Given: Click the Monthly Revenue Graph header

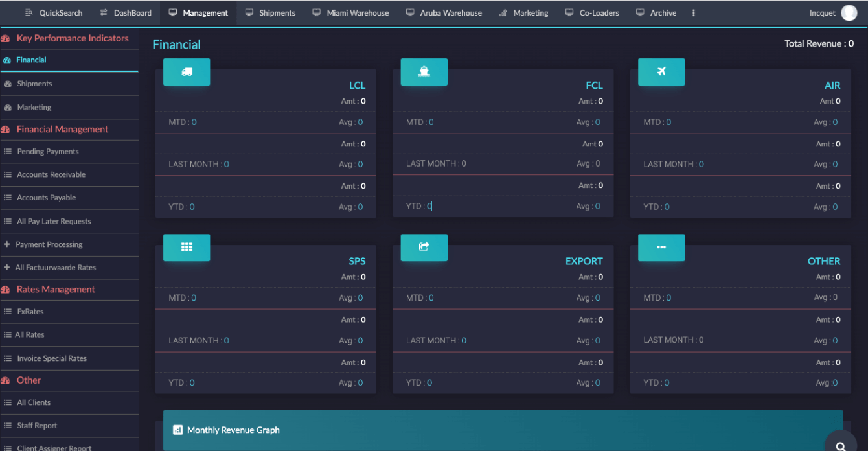Looking at the screenshot, I should 233,430.
